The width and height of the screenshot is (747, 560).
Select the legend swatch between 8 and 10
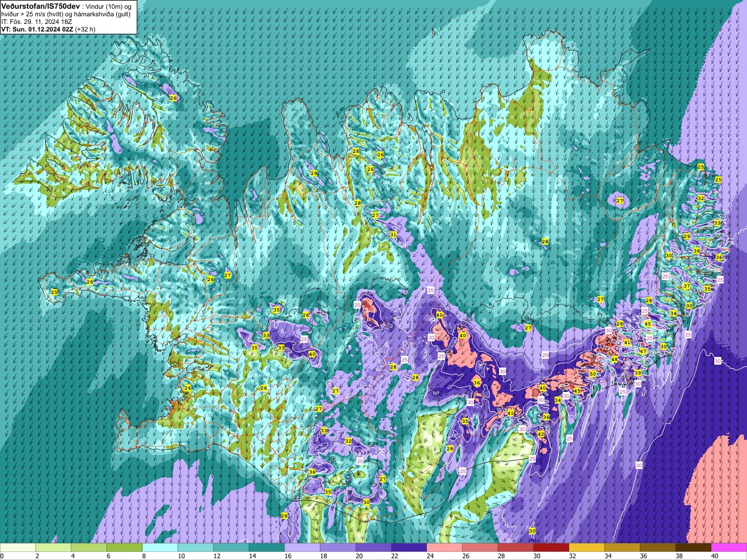(x=160, y=547)
